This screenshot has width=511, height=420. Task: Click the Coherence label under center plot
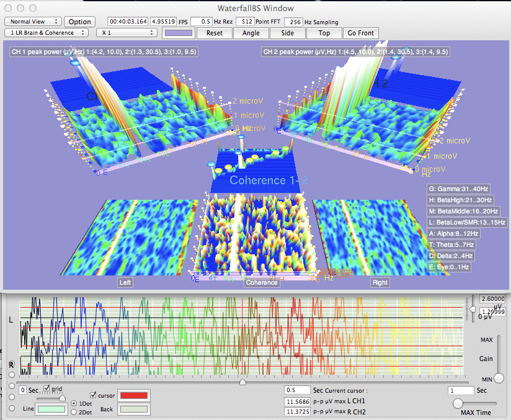tap(262, 282)
